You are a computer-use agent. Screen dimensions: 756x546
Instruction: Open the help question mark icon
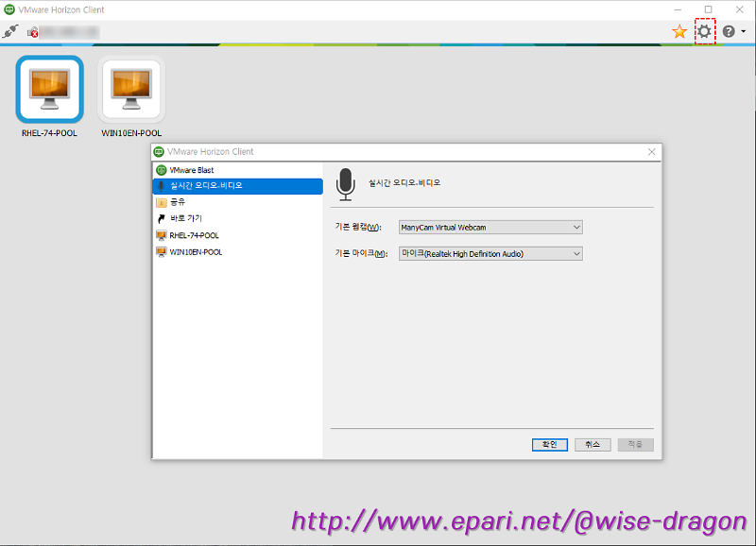point(729,32)
